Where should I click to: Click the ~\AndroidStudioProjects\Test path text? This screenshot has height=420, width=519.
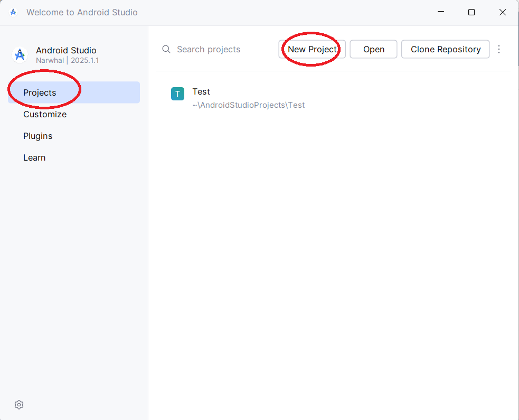point(249,105)
